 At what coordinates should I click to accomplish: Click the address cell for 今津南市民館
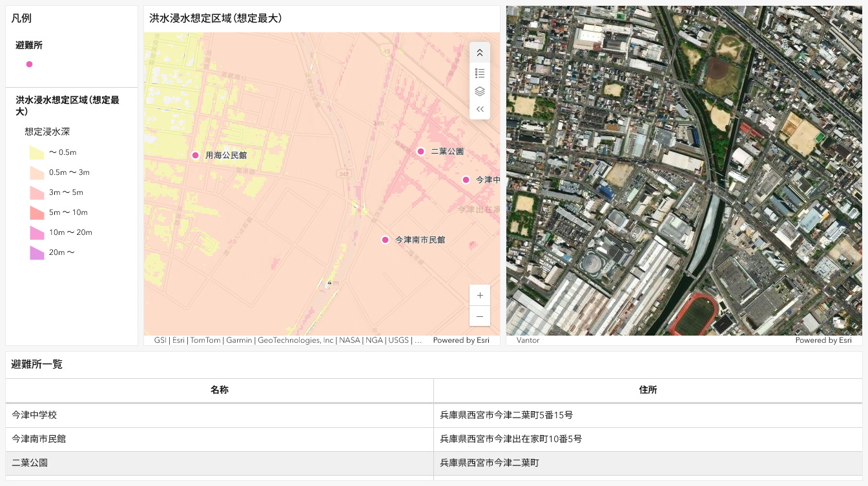point(648,438)
